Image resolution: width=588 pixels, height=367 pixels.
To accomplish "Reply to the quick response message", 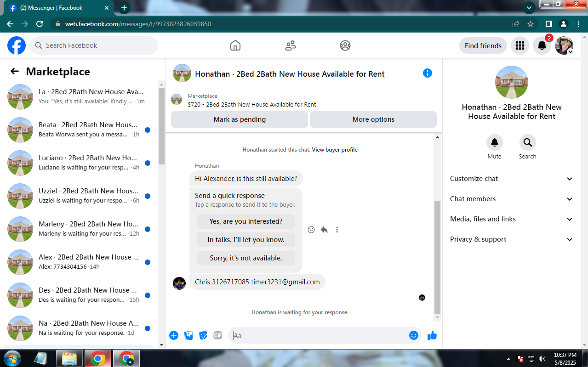I will [x=324, y=230].
